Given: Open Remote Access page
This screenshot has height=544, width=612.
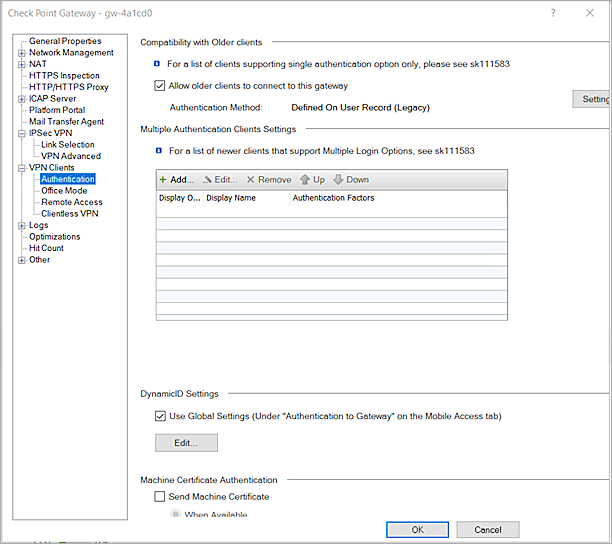Looking at the screenshot, I should pos(72,202).
